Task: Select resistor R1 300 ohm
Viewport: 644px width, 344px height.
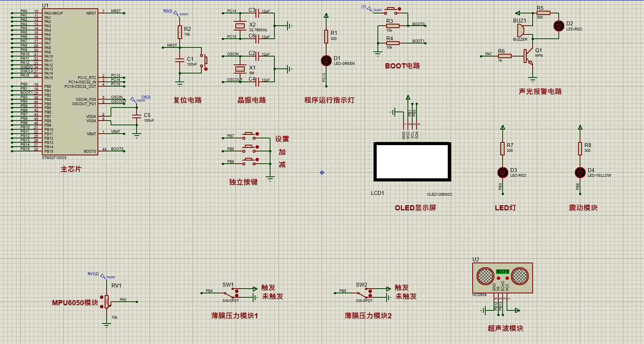Action: [x=326, y=36]
